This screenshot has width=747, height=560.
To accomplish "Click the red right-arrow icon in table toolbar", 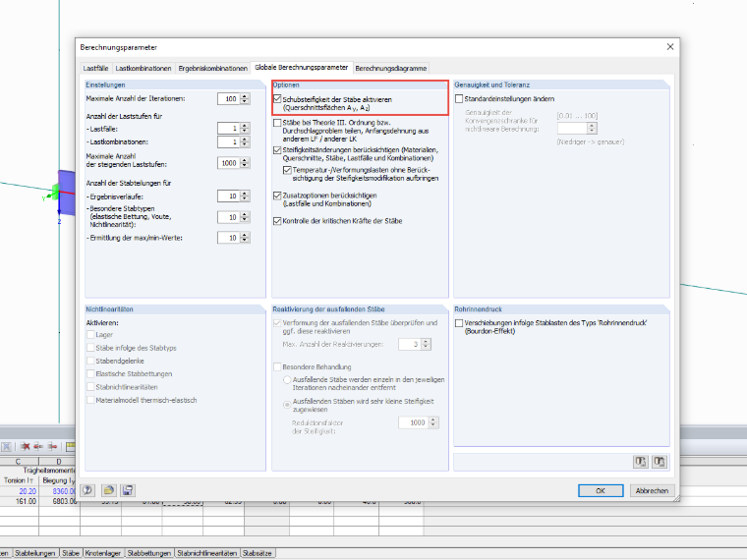I will tap(52, 446).
